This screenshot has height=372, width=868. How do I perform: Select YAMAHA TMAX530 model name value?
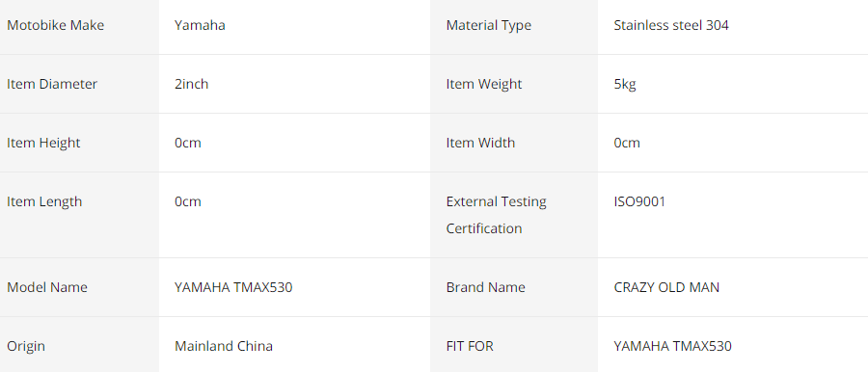click(x=233, y=287)
